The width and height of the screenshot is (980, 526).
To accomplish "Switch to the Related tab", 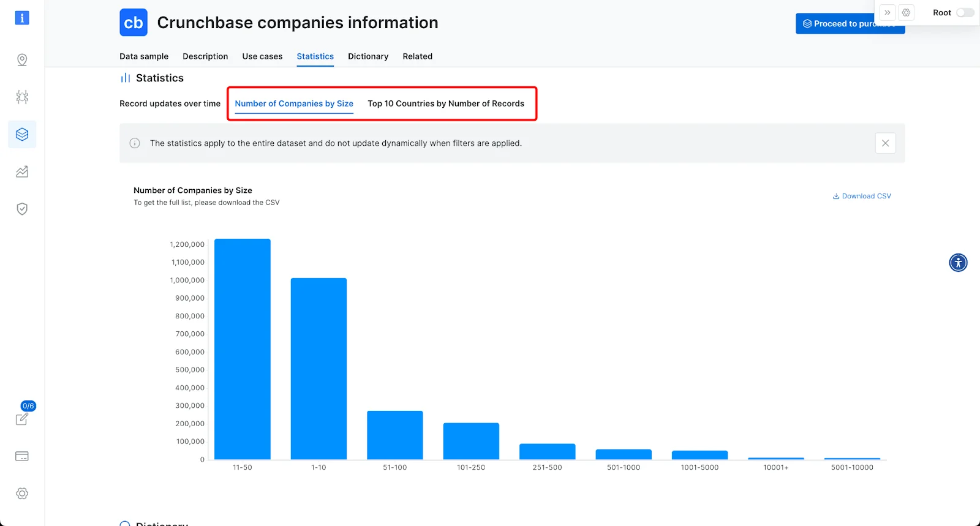I will (x=418, y=56).
